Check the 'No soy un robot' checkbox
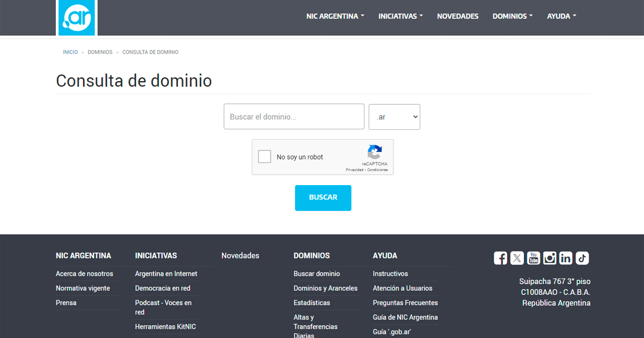The width and height of the screenshot is (644, 338). [x=264, y=156]
